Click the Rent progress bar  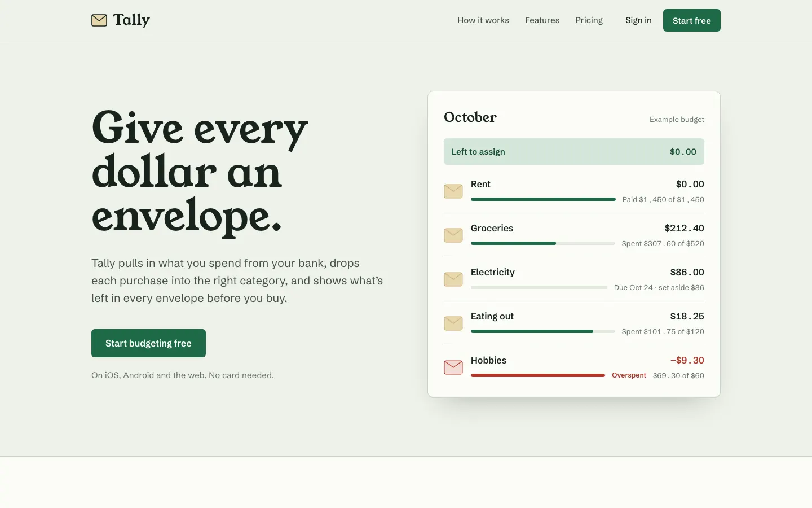tap(543, 199)
